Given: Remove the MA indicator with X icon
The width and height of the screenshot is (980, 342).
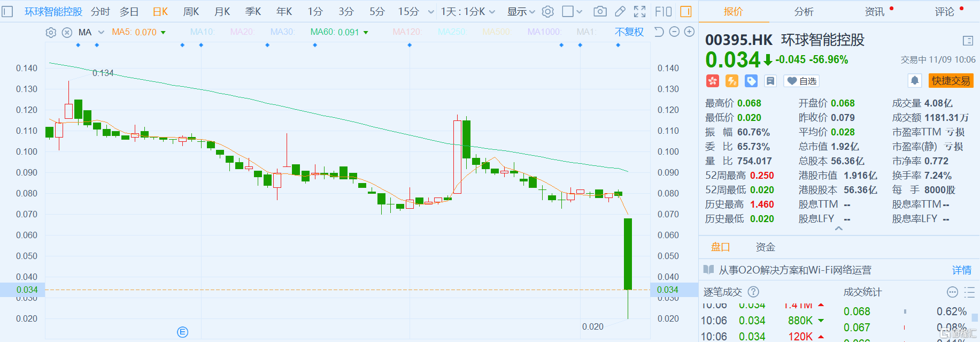Looking at the screenshot, I should pyautogui.click(x=67, y=33).
